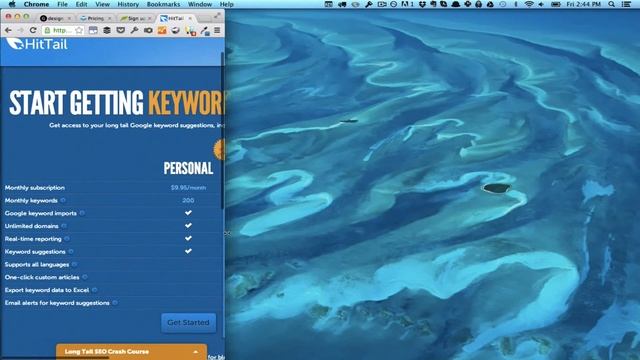Screen dimensions: 640x360
Task: Click info icon beside Real-time reporting
Action: [67, 239]
